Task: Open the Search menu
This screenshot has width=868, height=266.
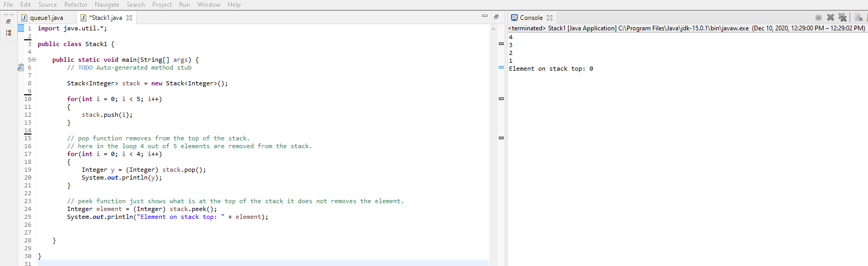Action: pyautogui.click(x=136, y=5)
